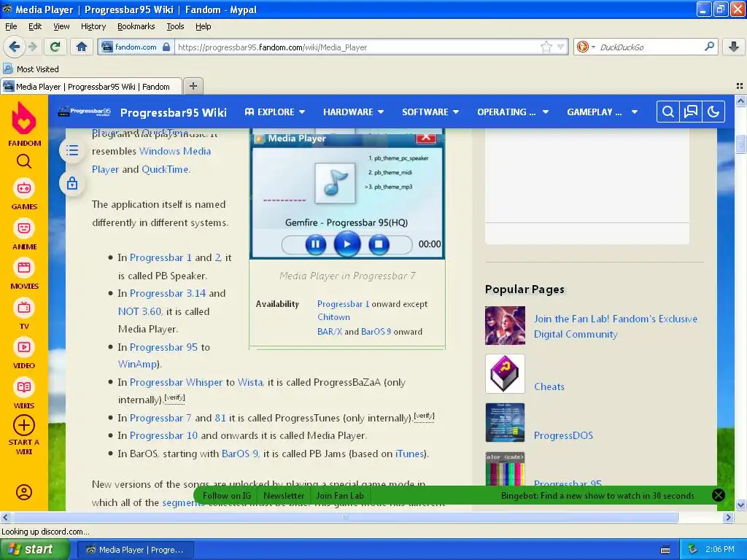The width and height of the screenshot is (747, 560).
Task: Open the Cheats popular page link
Action: coord(549,386)
